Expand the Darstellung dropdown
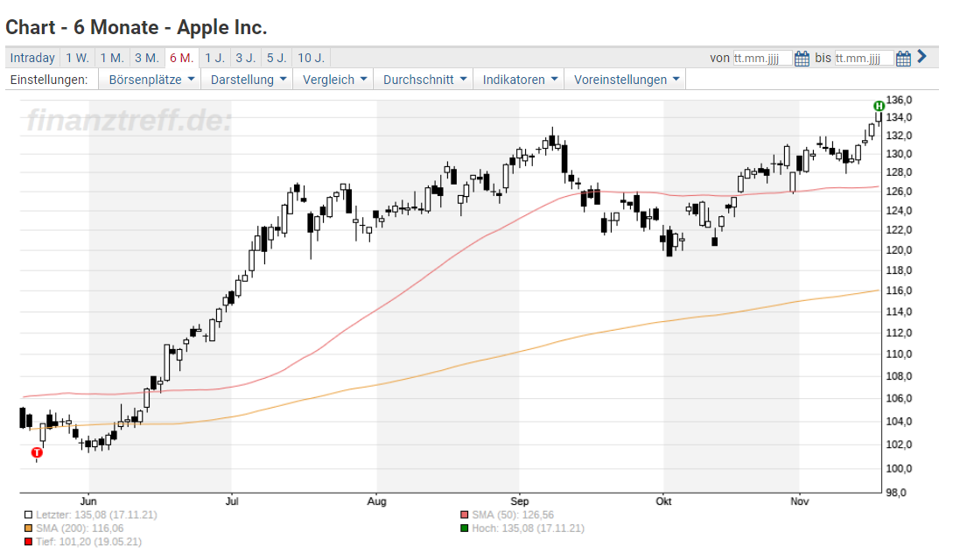Screen dimensions: 953x560 pyautogui.click(x=248, y=80)
